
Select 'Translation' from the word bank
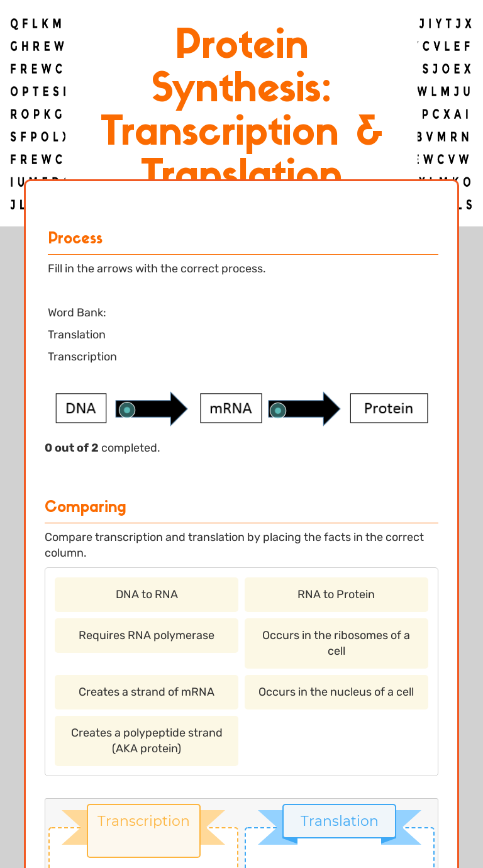click(76, 334)
